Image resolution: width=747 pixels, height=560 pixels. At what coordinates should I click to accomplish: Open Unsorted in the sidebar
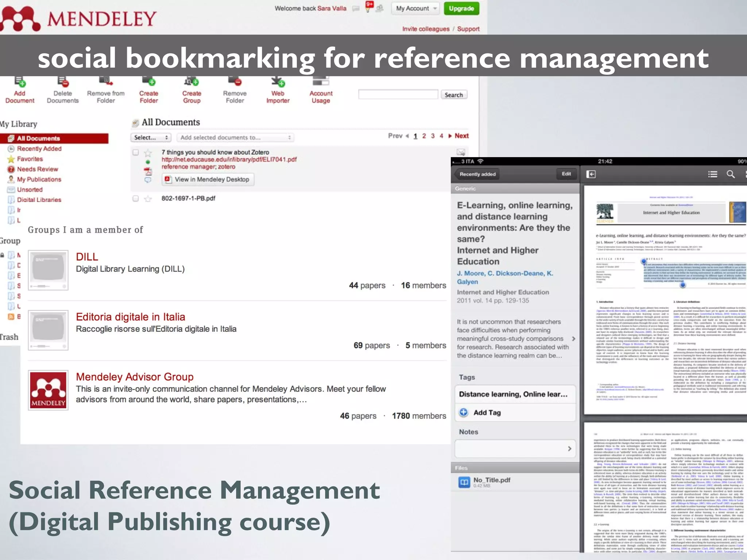tap(30, 190)
